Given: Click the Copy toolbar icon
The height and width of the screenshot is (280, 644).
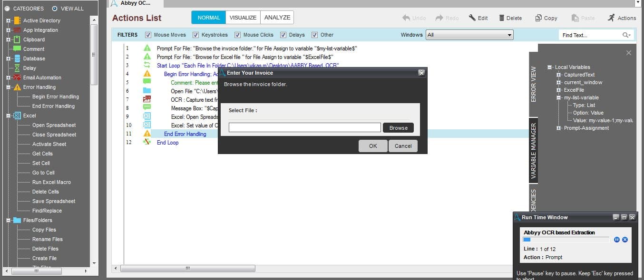Looking at the screenshot, I should [x=538, y=18].
